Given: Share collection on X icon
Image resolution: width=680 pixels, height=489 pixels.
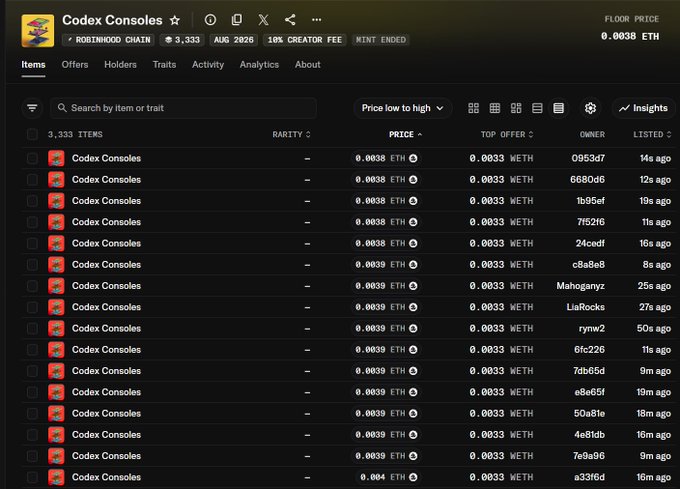Looking at the screenshot, I should click(x=263, y=20).
